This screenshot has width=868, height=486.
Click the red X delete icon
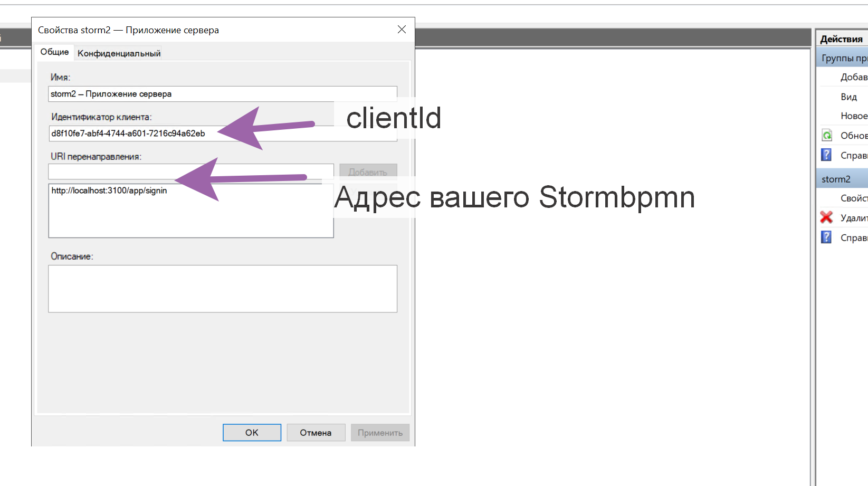(x=826, y=217)
